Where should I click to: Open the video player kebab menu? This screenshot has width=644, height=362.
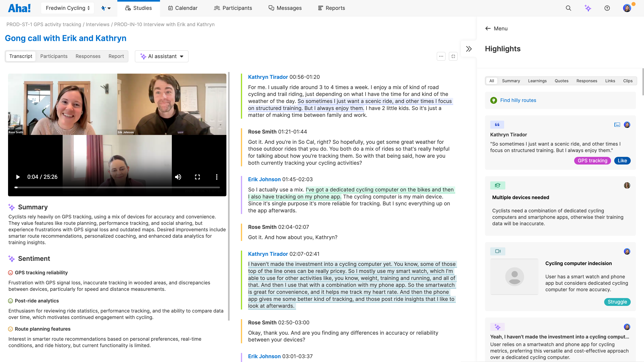[x=217, y=177]
